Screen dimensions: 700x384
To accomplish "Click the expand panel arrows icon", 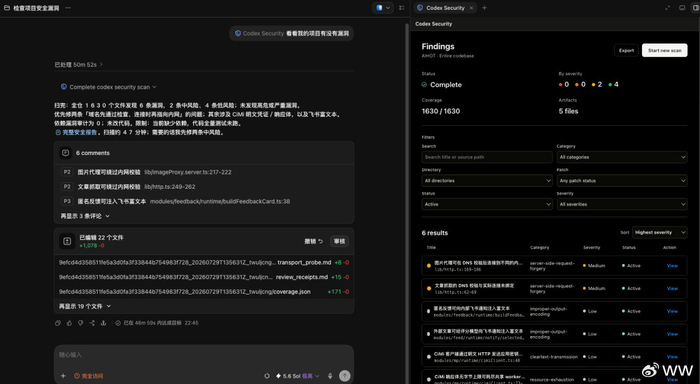I will tap(667, 8).
